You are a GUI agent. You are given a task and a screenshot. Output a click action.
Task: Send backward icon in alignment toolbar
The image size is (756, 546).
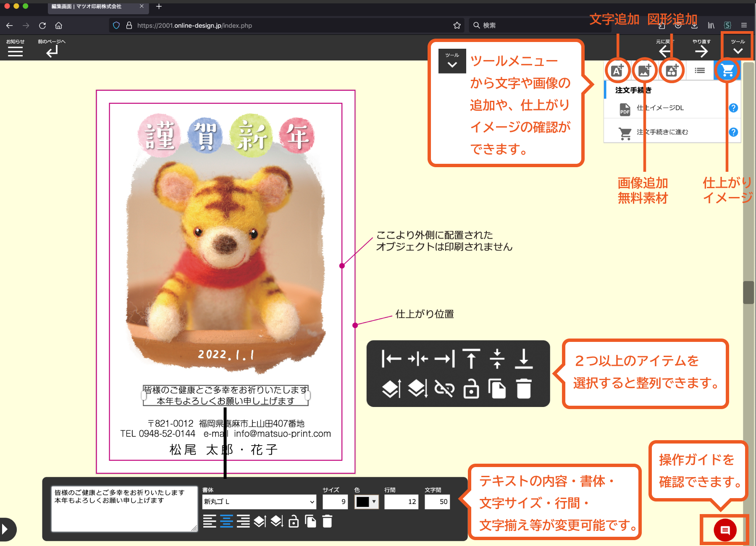tap(418, 388)
